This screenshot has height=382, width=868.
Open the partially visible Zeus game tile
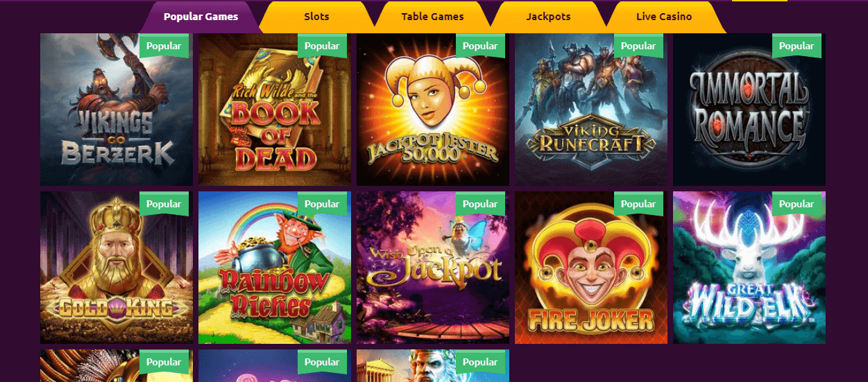click(x=433, y=365)
